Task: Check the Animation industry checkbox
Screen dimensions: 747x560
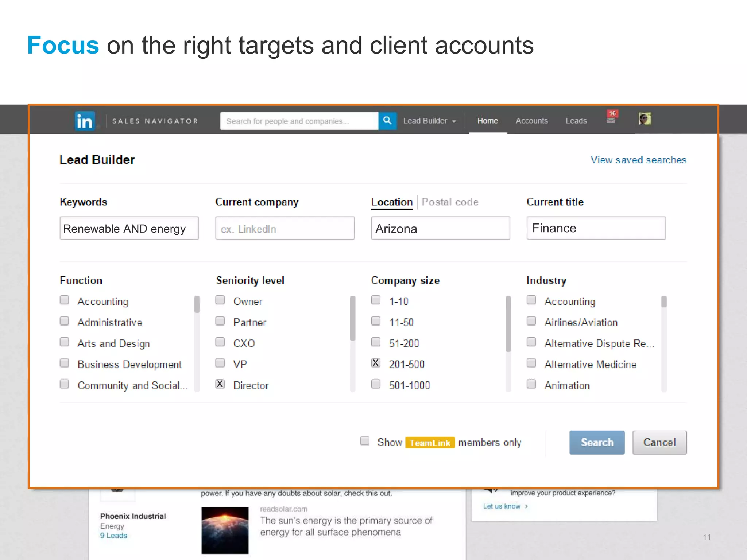Action: pyautogui.click(x=531, y=384)
